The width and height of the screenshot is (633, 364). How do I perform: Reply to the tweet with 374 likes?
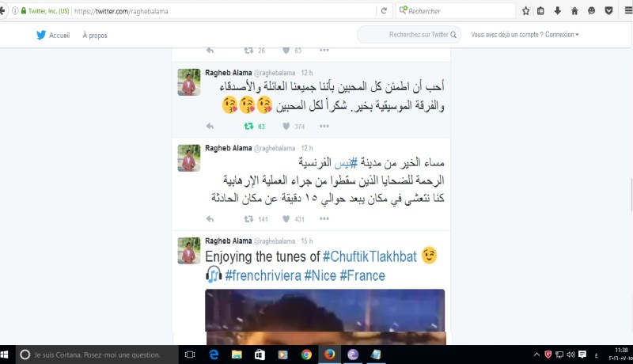210,127
